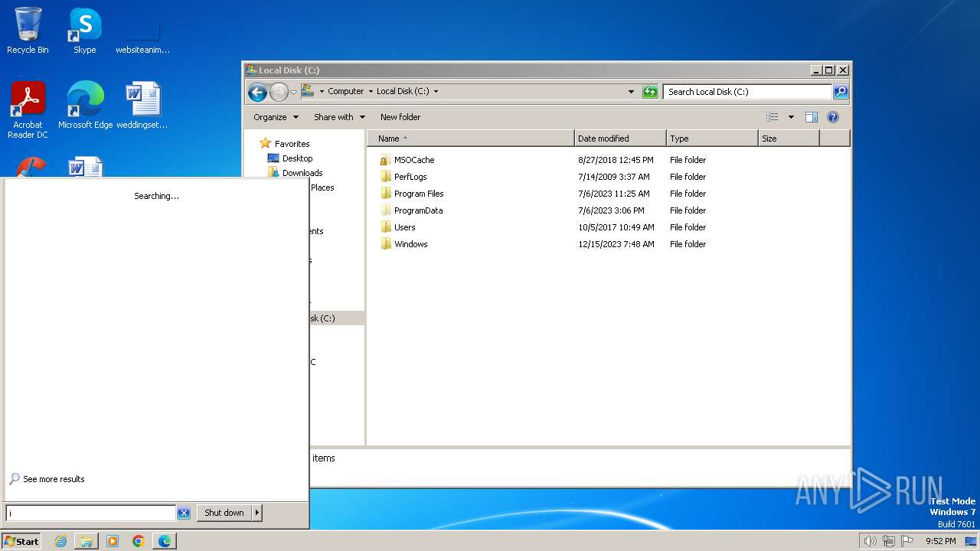
Task: Click the Computer breadcrumb segment
Action: click(346, 91)
